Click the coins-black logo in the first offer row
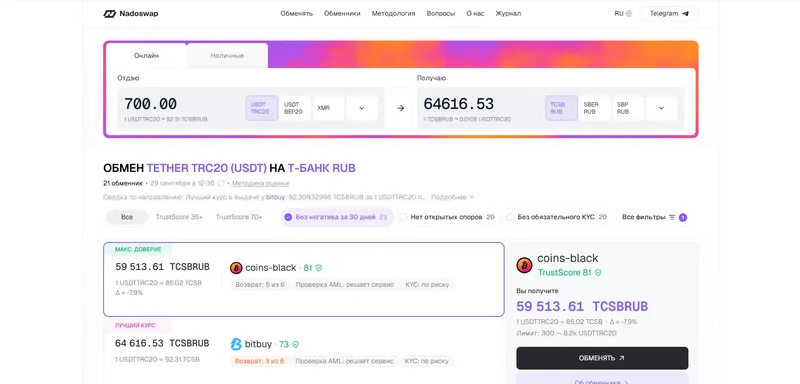The height and width of the screenshot is (384, 800). coord(236,268)
